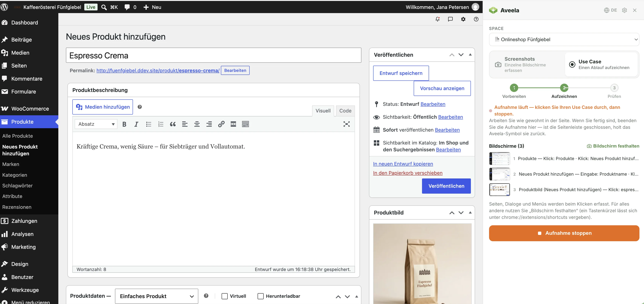Switch to Screenshots capture mode
The height and width of the screenshot is (304, 644).
527,64
